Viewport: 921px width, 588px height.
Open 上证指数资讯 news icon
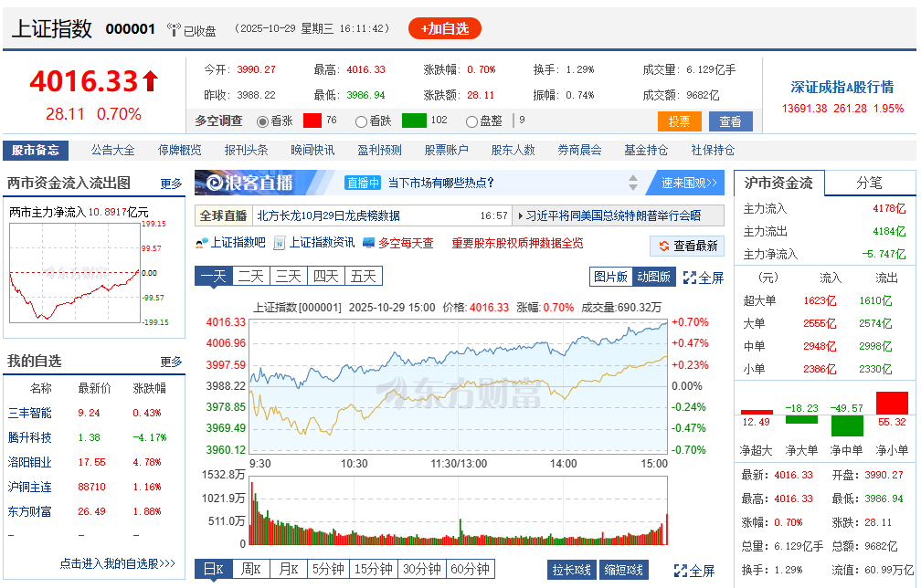281,243
